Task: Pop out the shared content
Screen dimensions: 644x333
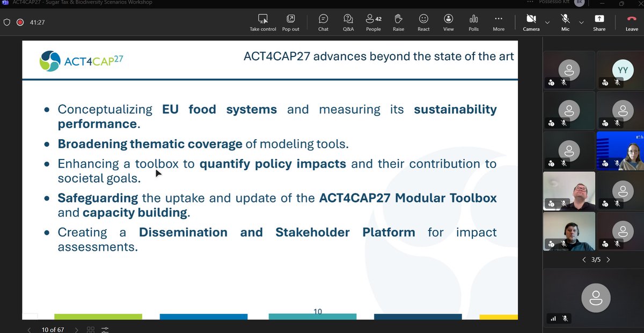Action: click(290, 23)
